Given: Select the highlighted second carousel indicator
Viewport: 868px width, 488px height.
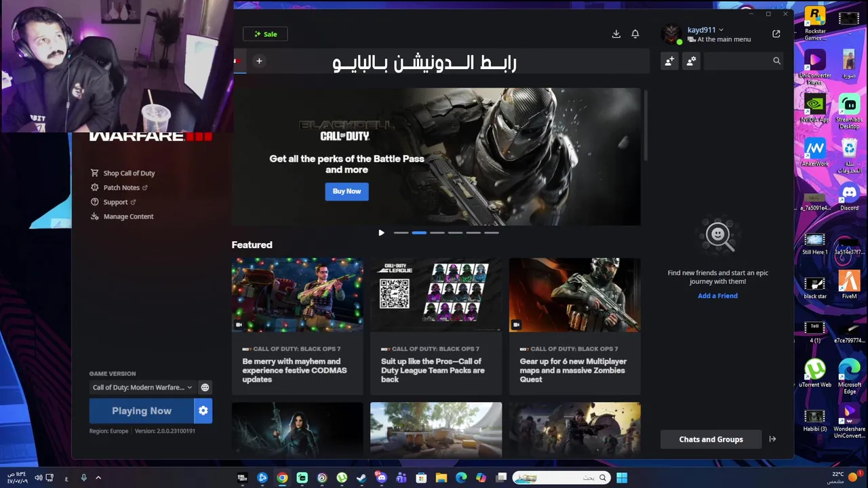Looking at the screenshot, I should click(x=419, y=232).
